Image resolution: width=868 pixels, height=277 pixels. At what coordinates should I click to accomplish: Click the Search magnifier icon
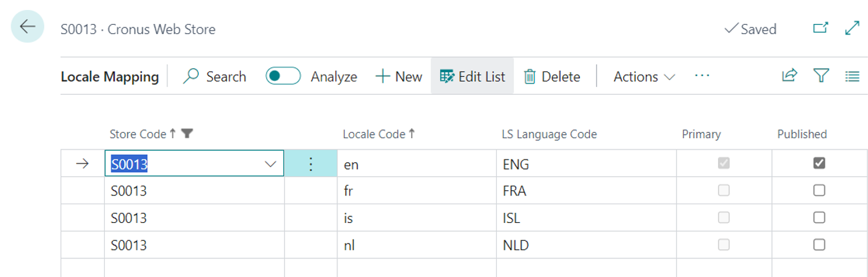coord(191,77)
